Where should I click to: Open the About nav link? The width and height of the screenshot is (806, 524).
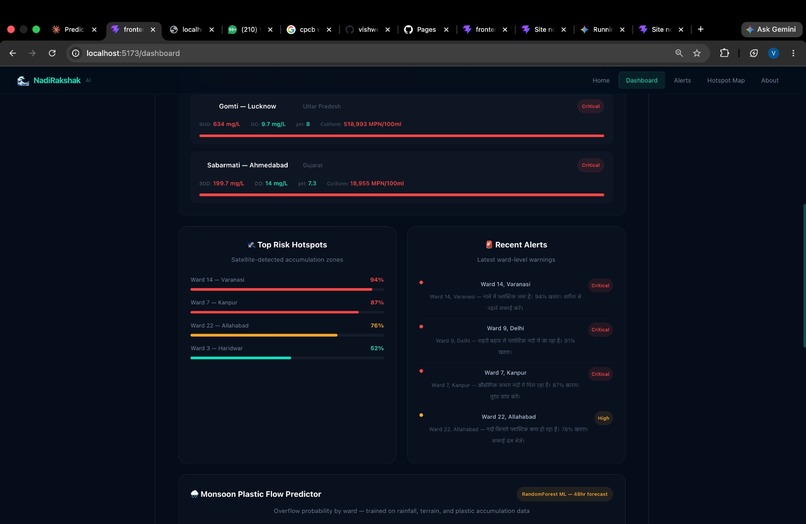click(x=770, y=80)
